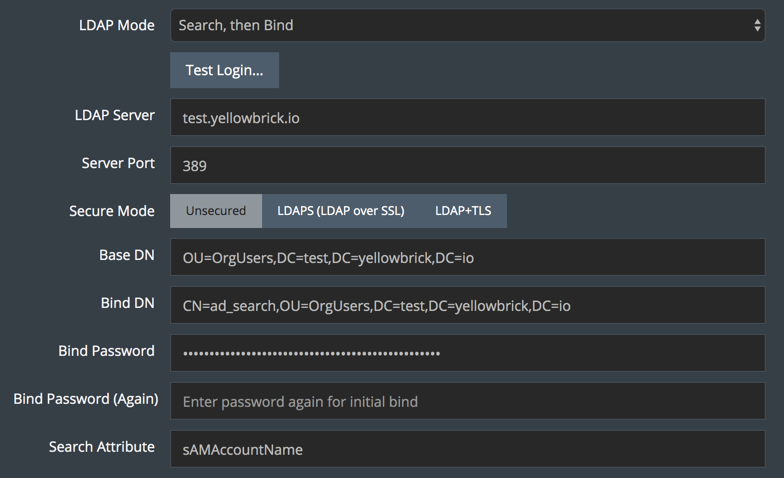Edit the Bind DN input field

[467, 305]
